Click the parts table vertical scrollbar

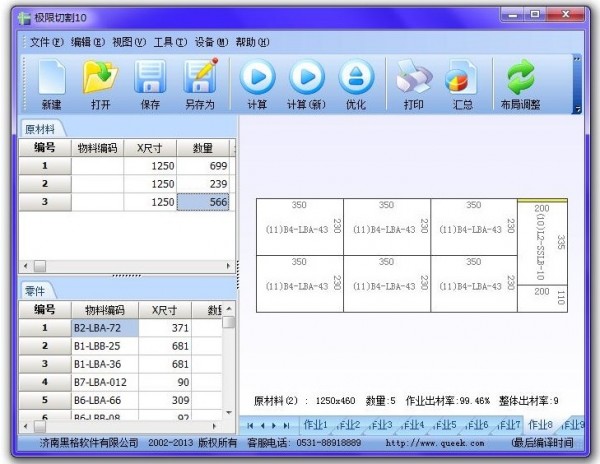[x=229, y=370]
